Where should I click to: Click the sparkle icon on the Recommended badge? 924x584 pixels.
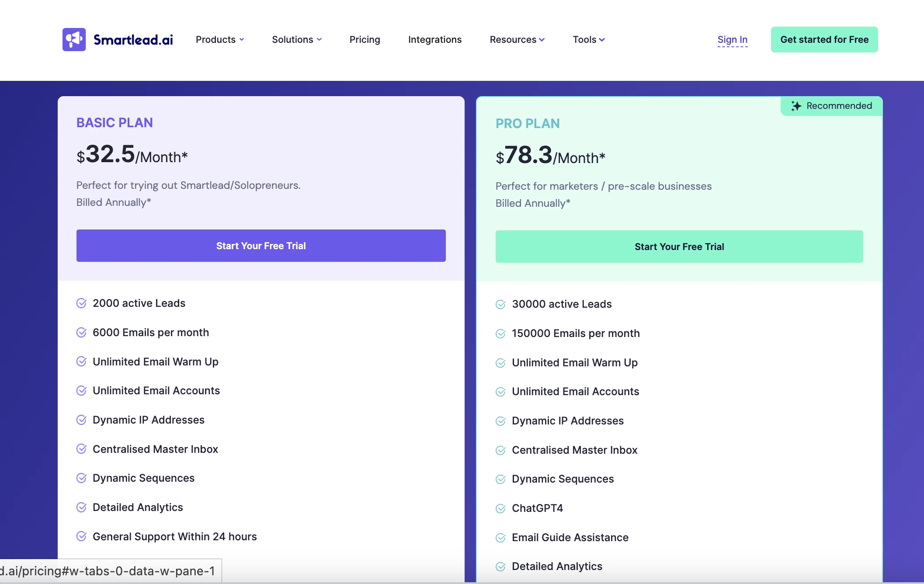tap(796, 106)
